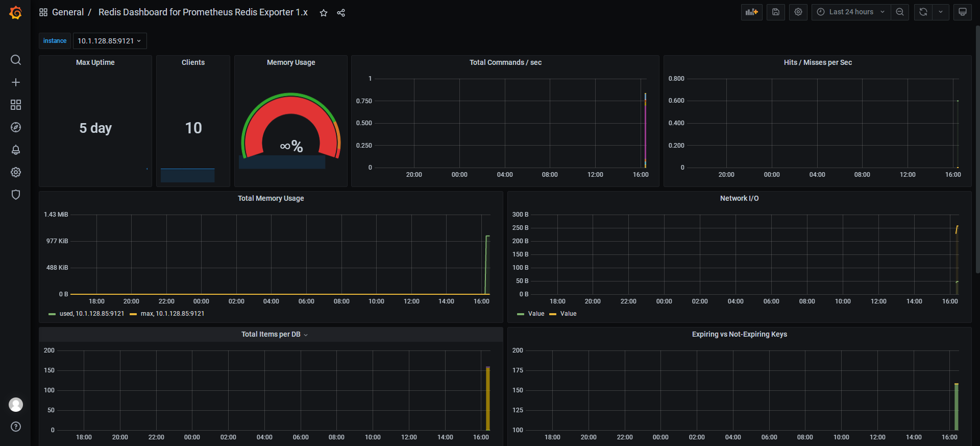
Task: Share the dashboard via share icon
Action: click(x=341, y=13)
